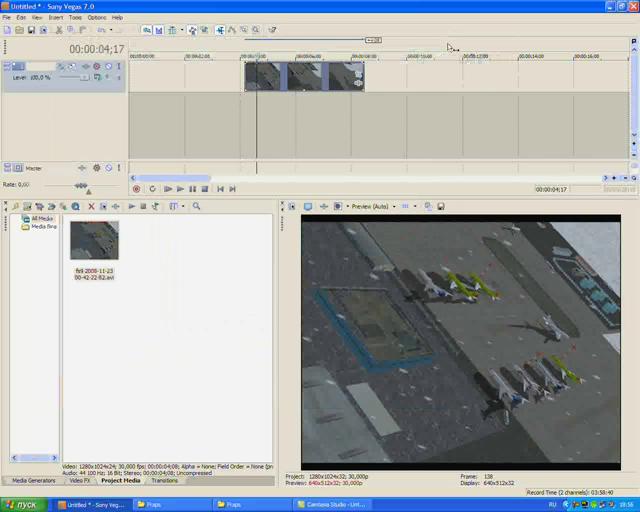Select the Envelope Edit tool
Image resolution: width=640 pixels, height=512 pixels.
232,30
